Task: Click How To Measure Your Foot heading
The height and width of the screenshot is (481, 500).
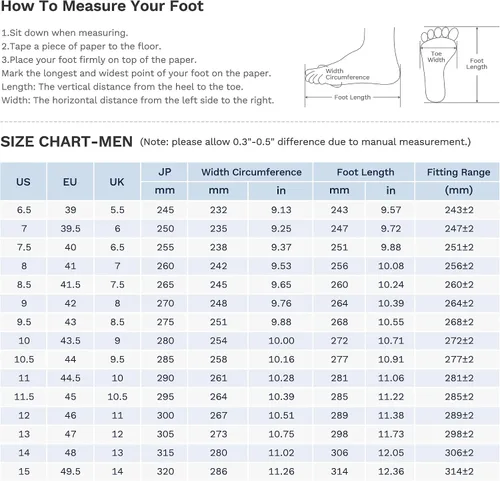Action: (x=102, y=6)
